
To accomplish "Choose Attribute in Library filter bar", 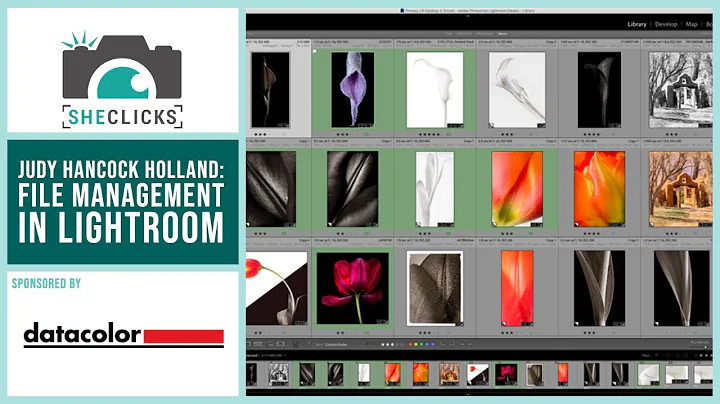I will pyautogui.click(x=464, y=34).
